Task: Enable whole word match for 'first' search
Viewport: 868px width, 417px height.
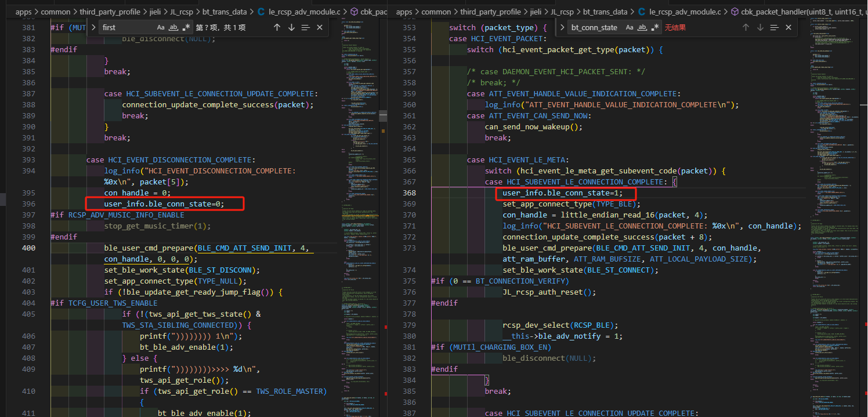Action: pos(173,27)
